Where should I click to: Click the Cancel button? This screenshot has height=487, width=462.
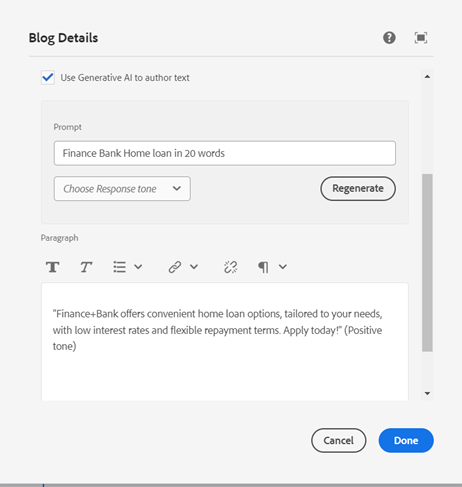point(339,440)
